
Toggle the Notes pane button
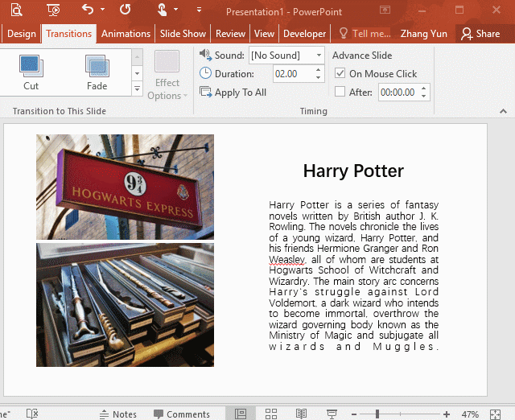[x=118, y=414]
